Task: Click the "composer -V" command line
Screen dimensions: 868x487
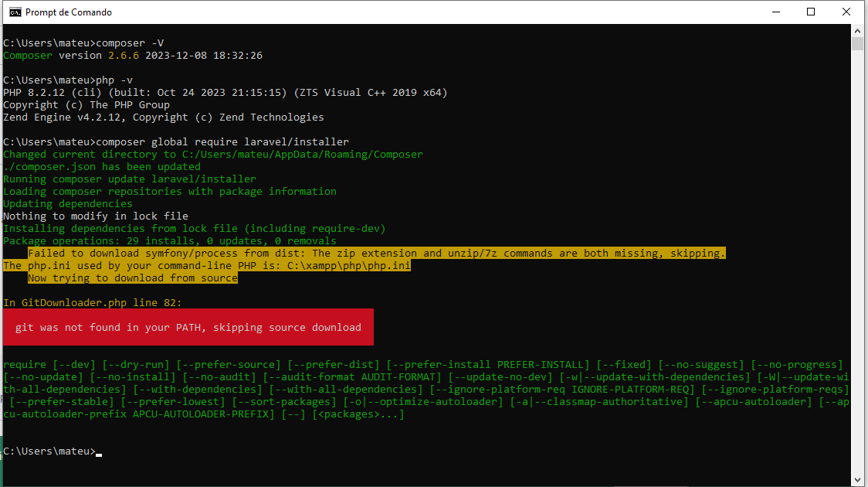Action: tap(83, 43)
